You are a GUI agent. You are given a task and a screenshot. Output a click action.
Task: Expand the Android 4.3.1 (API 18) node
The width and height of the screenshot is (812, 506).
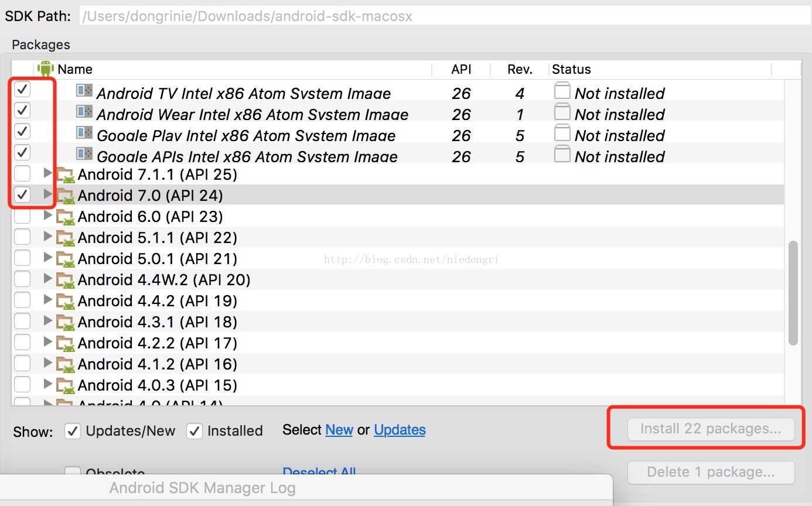tap(48, 321)
